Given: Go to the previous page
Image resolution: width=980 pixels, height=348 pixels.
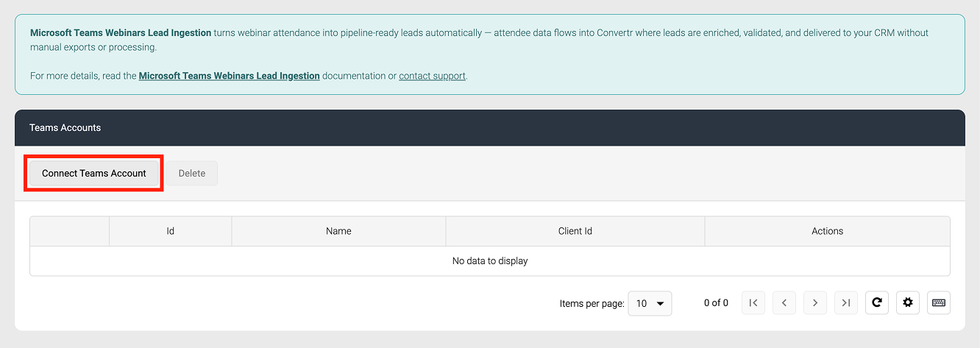Looking at the screenshot, I should (784, 303).
